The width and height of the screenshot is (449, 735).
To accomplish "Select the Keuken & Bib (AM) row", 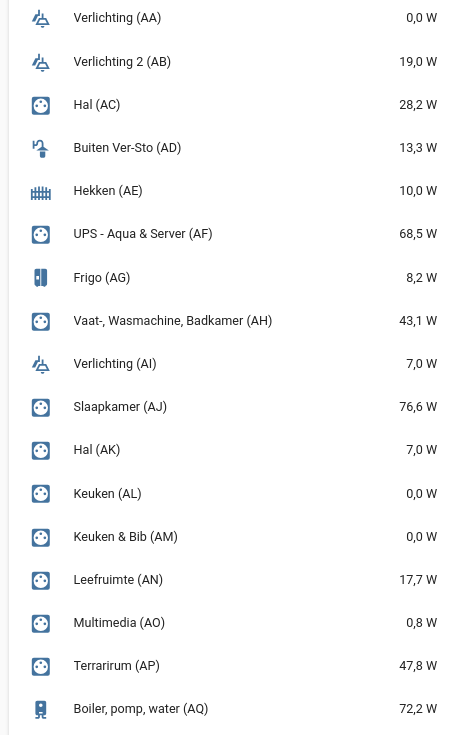I will pyautogui.click(x=229, y=537).
